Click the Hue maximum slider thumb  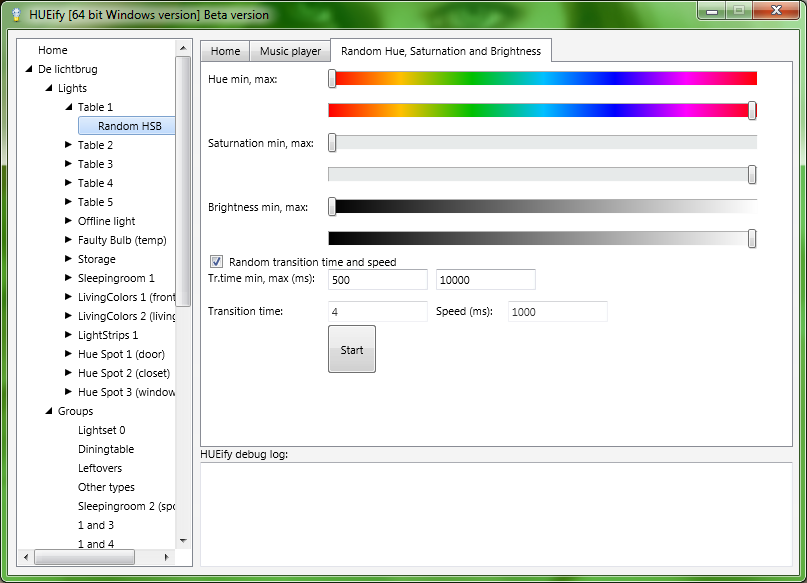click(752, 111)
